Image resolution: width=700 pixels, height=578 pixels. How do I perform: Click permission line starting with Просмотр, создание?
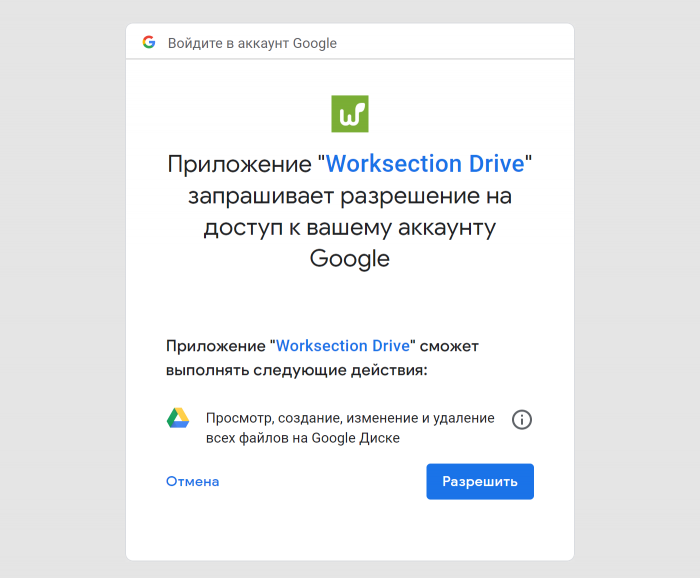coord(349,418)
